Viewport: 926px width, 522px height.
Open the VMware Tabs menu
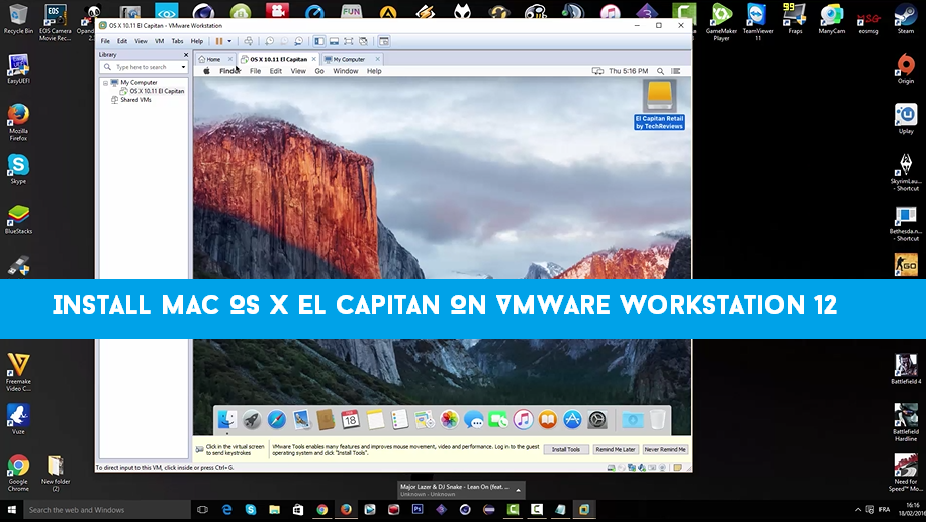(x=177, y=41)
